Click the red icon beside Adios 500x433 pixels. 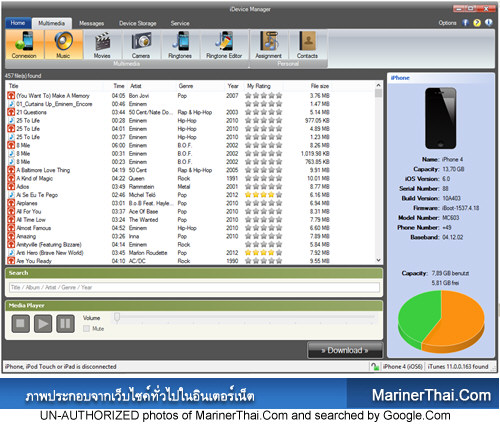click(x=11, y=187)
